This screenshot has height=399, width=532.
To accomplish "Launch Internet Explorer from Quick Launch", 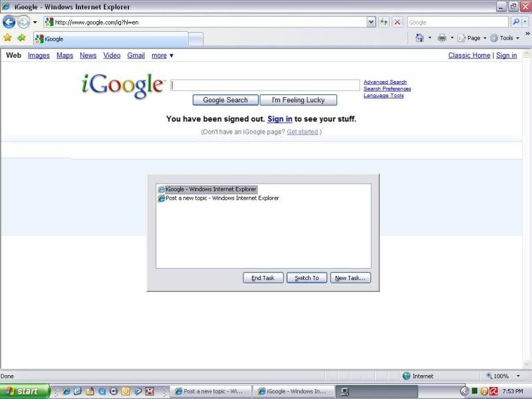I will [x=66, y=392].
